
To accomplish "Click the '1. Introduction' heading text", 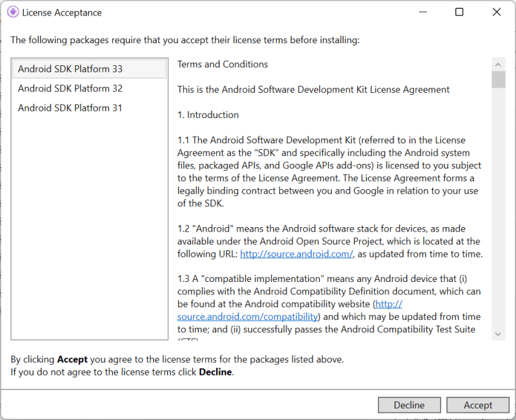I will [208, 115].
